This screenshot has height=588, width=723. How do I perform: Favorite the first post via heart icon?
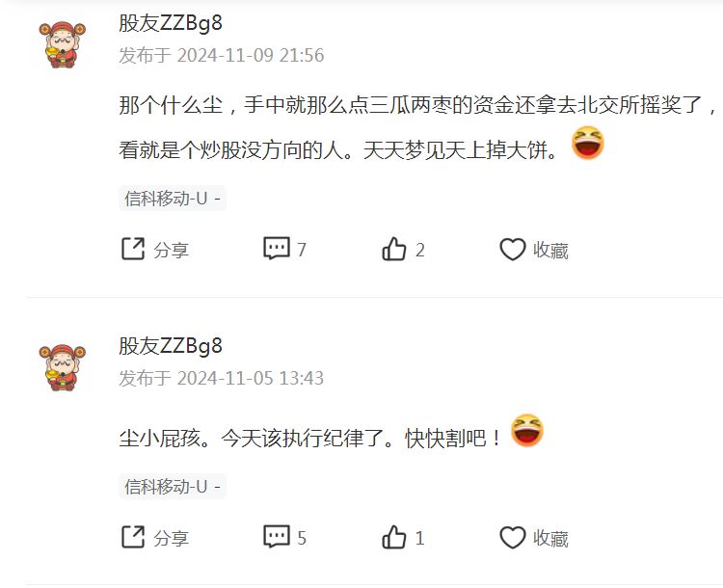512,250
